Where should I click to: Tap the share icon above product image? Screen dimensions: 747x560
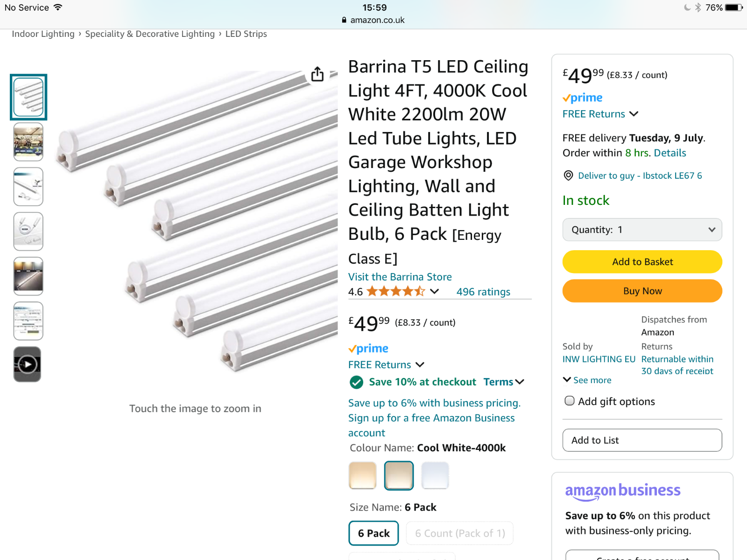[317, 74]
